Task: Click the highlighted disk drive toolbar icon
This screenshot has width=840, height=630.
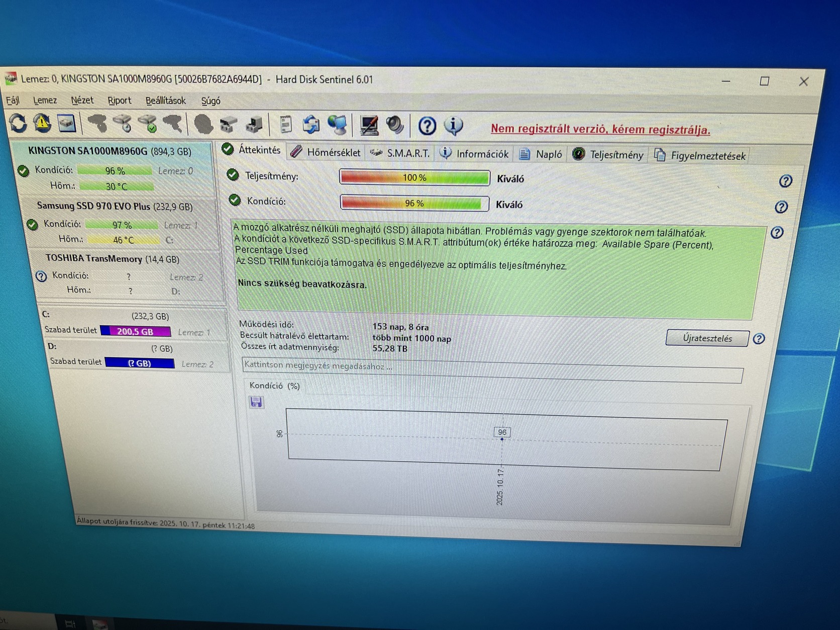Action: (67, 124)
